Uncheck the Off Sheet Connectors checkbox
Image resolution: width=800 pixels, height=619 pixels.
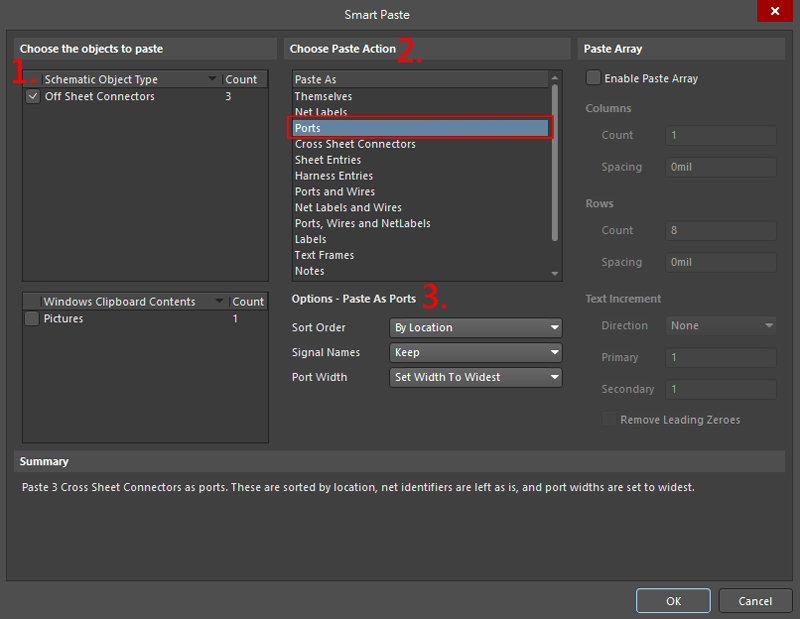coord(33,97)
